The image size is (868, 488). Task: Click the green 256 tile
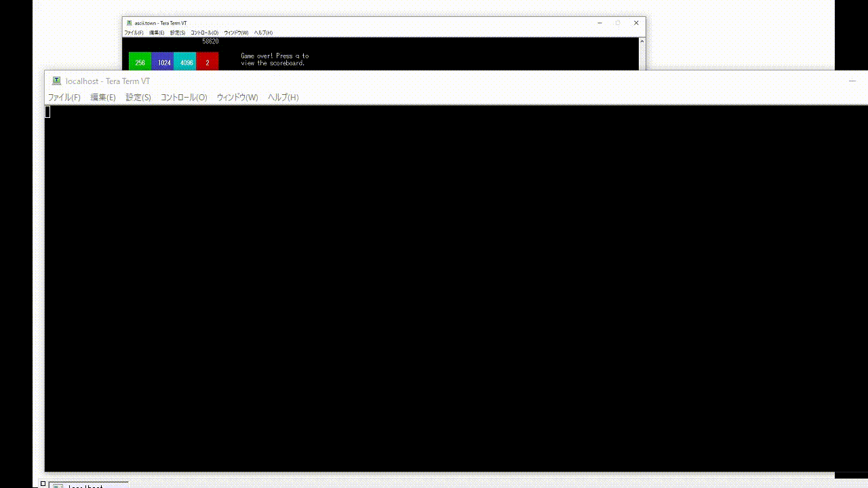(140, 62)
